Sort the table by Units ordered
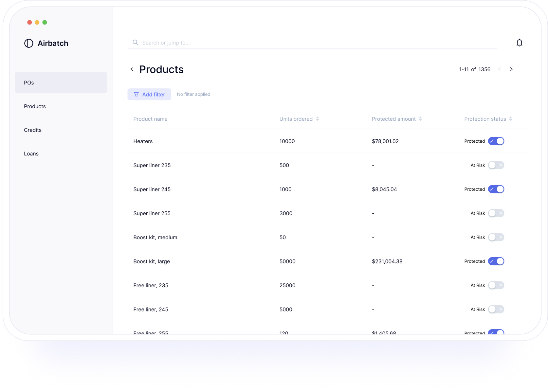 pyautogui.click(x=317, y=119)
